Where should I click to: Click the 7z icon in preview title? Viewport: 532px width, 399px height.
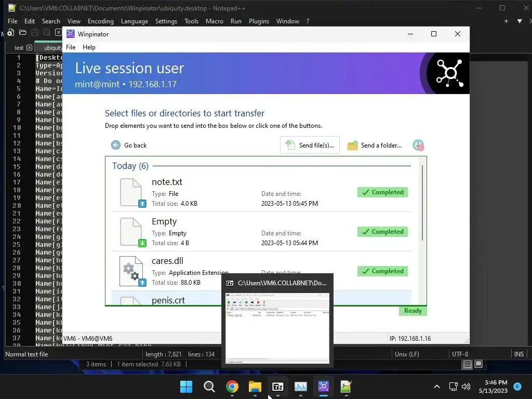click(230, 283)
